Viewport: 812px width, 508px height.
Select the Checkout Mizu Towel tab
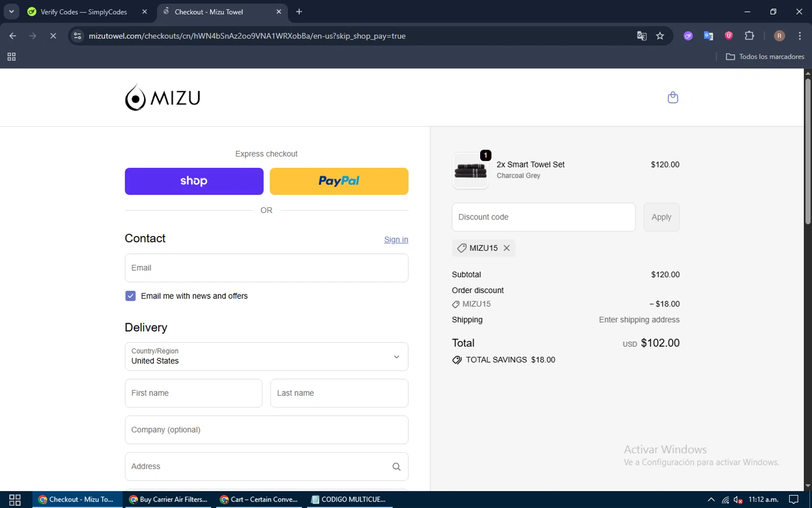tap(222, 11)
